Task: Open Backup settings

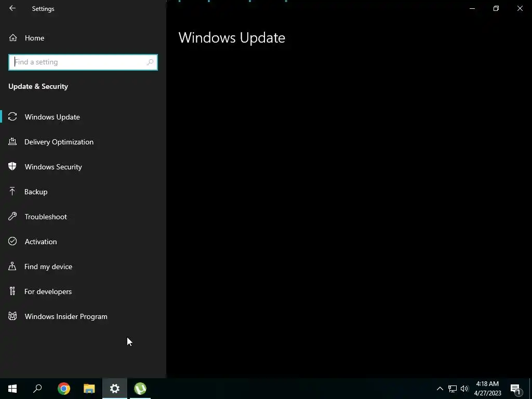Action: point(83,192)
